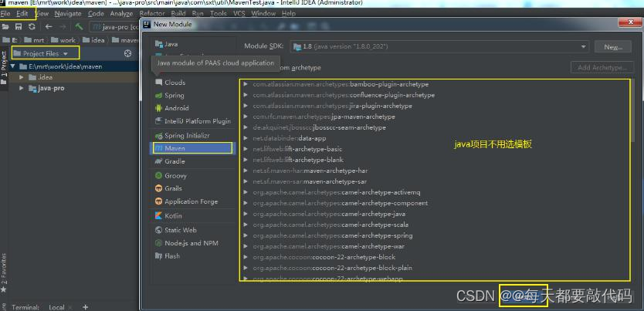Select the Clouds module type
Image resolution: width=644 pixels, height=311 pixels.
point(170,83)
